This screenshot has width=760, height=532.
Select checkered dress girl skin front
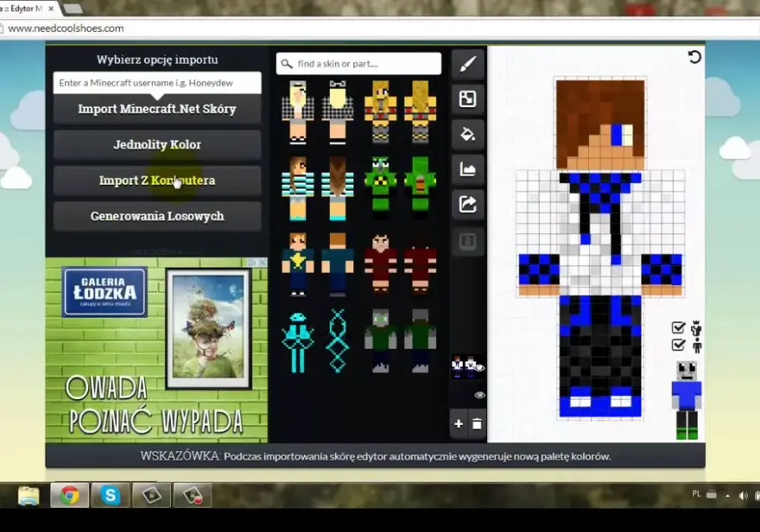pyautogui.click(x=298, y=112)
